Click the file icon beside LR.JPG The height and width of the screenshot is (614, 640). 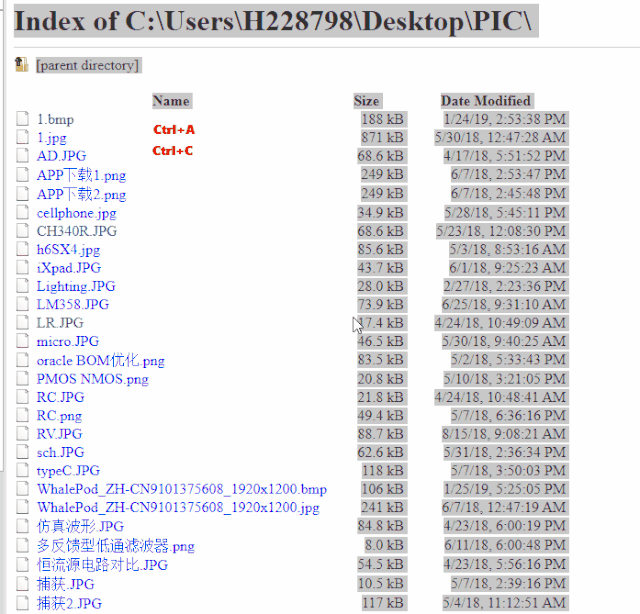pyautogui.click(x=22, y=323)
